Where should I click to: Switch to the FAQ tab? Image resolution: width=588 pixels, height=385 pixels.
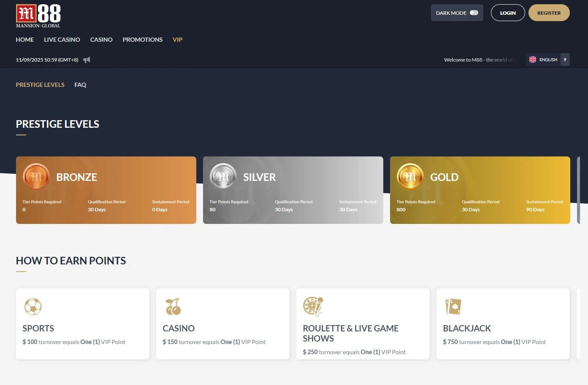pyautogui.click(x=80, y=85)
